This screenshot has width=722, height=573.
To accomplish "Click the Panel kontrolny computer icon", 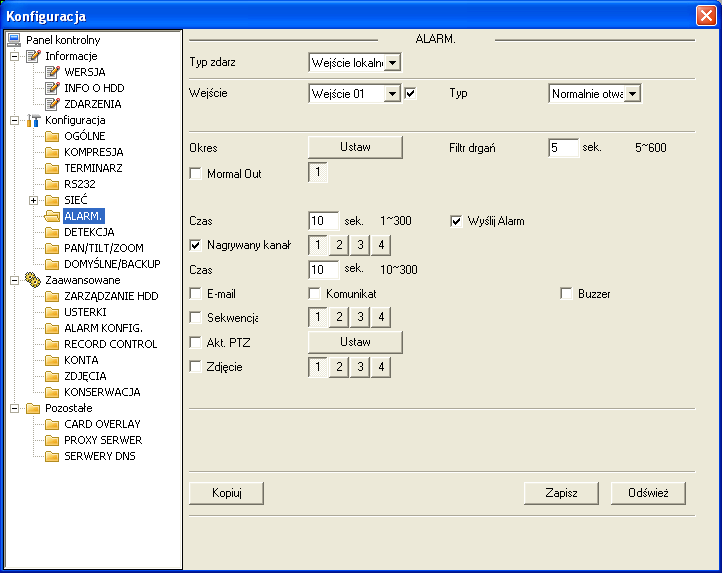I will (x=14, y=40).
